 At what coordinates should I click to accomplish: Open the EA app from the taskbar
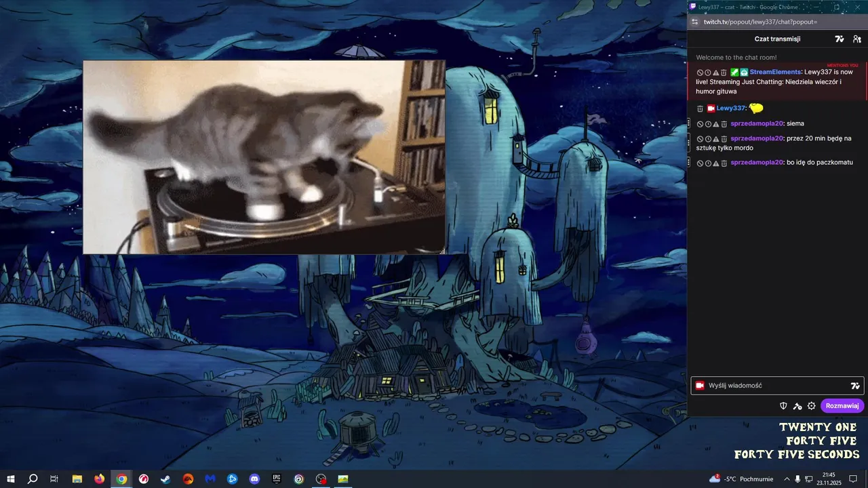[188, 479]
